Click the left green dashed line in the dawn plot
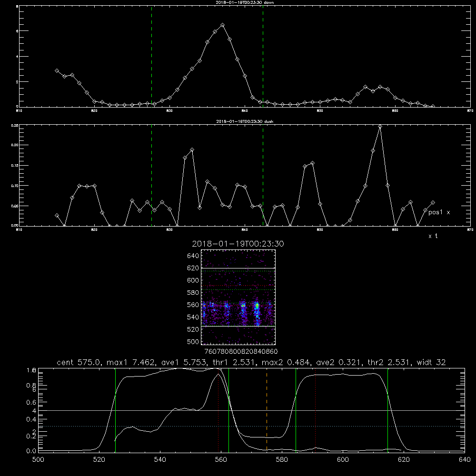Screen dimensions: 476x476 tap(151, 57)
